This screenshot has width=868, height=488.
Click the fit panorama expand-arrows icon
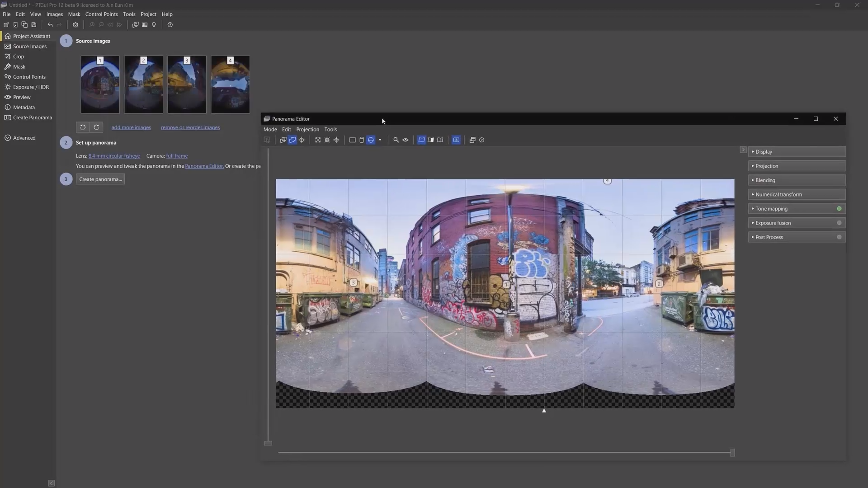(318, 140)
